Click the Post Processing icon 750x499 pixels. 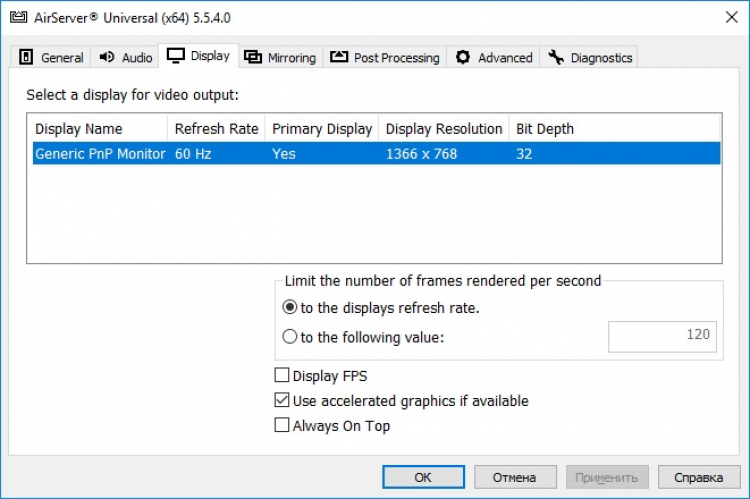click(339, 57)
